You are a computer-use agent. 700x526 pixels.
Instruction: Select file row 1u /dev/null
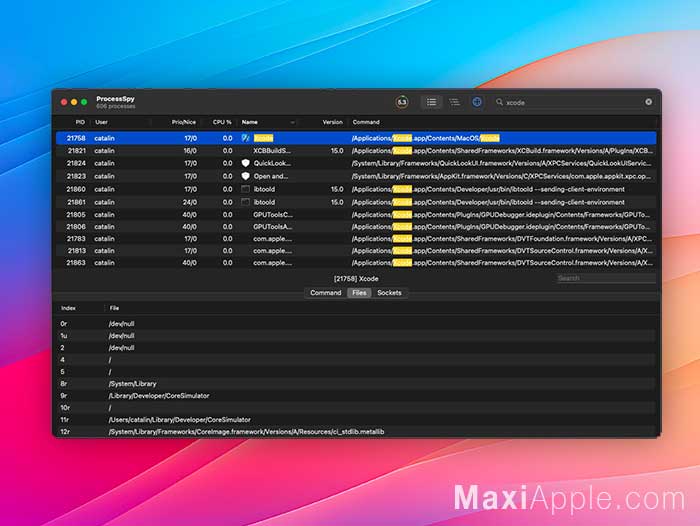356,336
